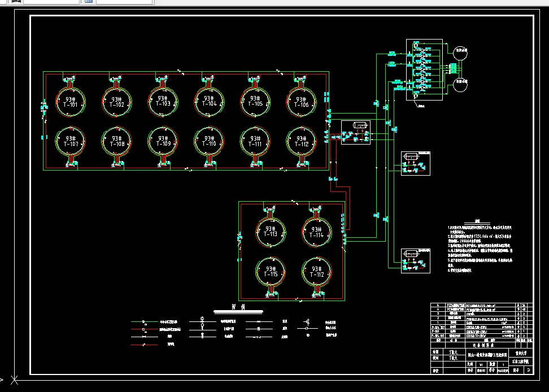Image resolution: width=549 pixels, height=392 pixels.
Task: Click the blue table style icon in toolbar
Action: pos(89,1)
